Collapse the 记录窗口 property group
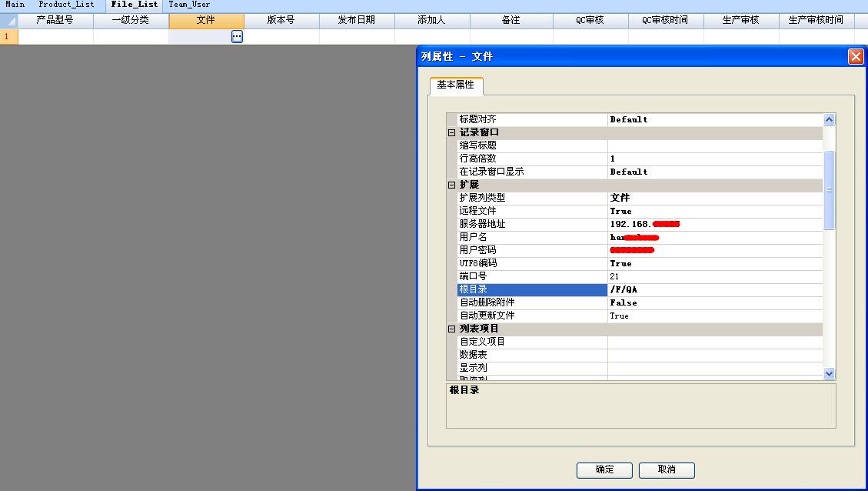The height and width of the screenshot is (491, 868). [452, 133]
